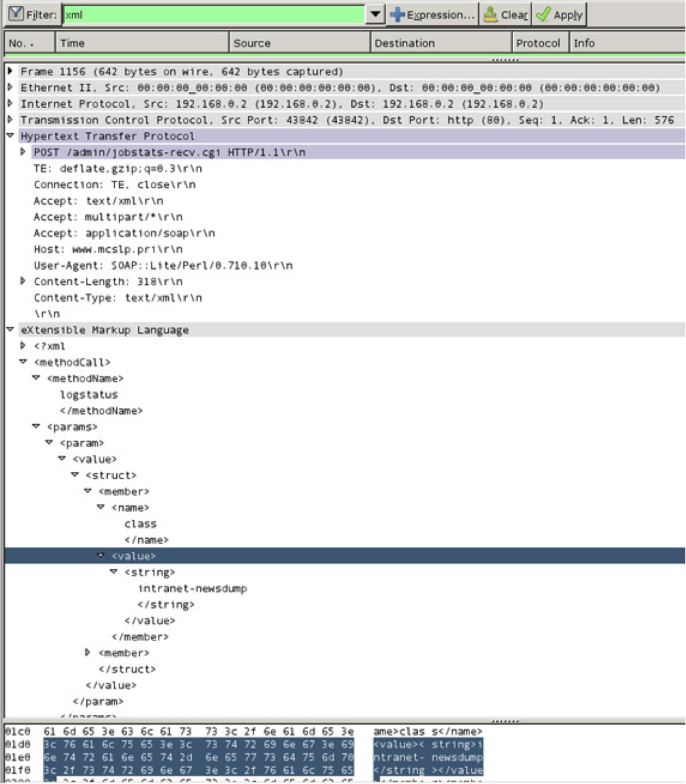Expand the second <member> node
The width and height of the screenshot is (686, 784).
tap(88, 653)
